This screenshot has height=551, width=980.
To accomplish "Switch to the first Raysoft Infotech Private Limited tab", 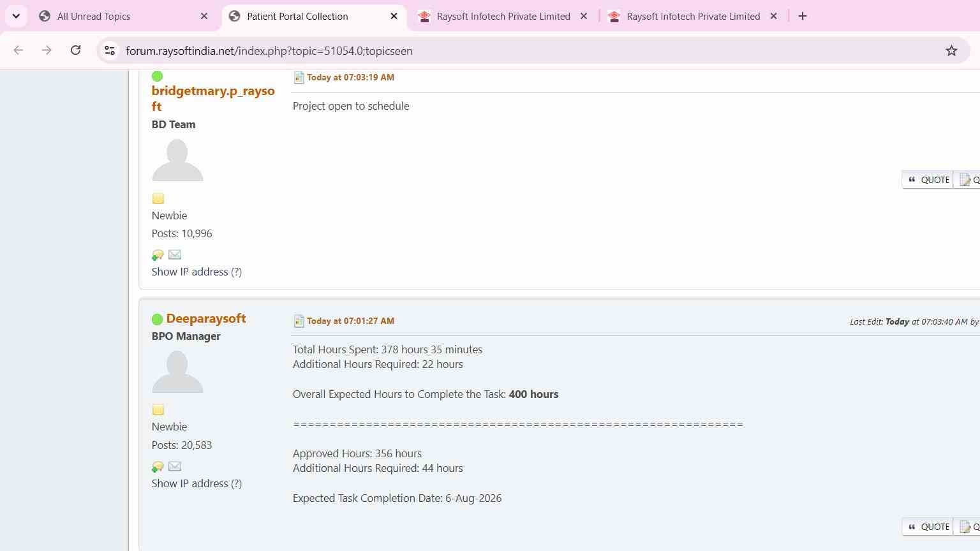I will pos(503,17).
